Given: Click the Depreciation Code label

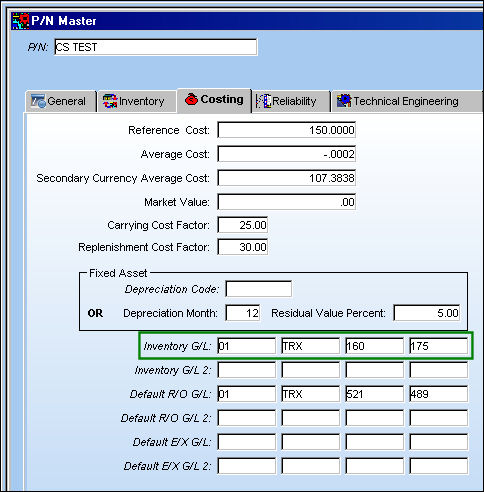Looking at the screenshot, I should [x=172, y=289].
